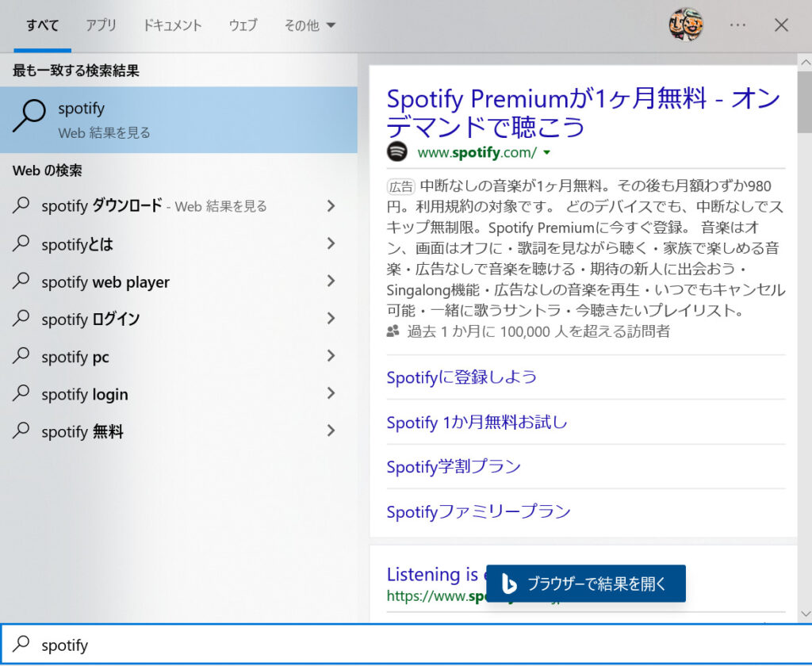Select the spotify web player suggestion text
Screen dimensions: 812x666
[x=105, y=281]
